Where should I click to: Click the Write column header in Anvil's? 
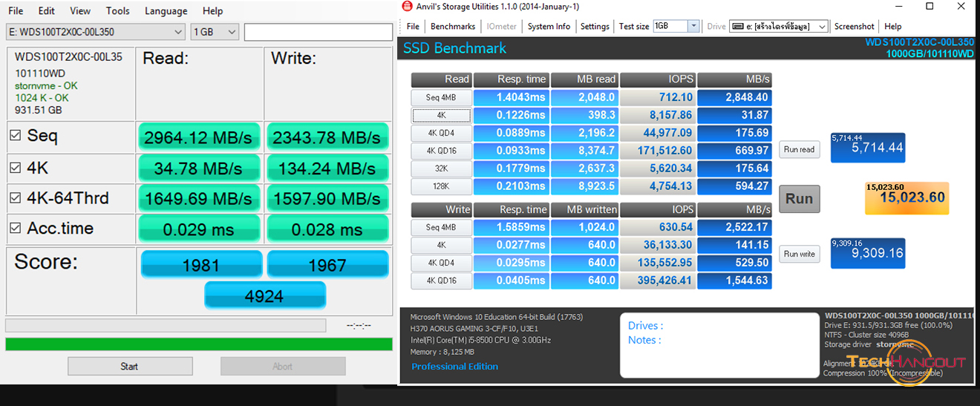[x=441, y=209]
